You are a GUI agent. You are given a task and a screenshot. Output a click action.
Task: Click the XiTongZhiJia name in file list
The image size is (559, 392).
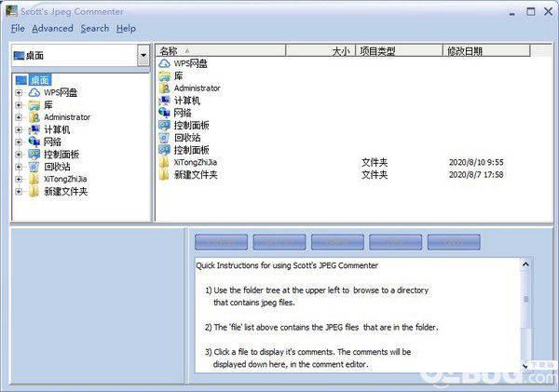coord(196,162)
